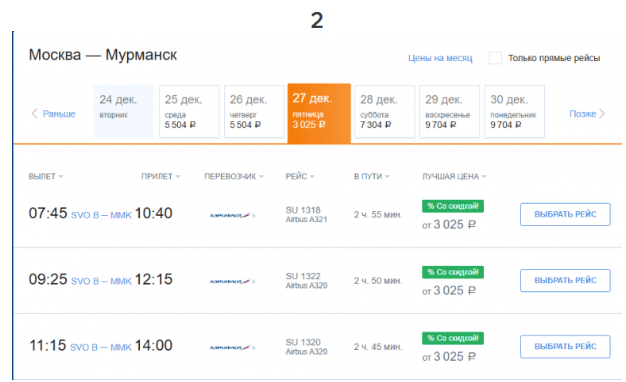Sort flights by 'В ПУТИ' column
Viewport: 626px width, 382px height.
tap(372, 176)
